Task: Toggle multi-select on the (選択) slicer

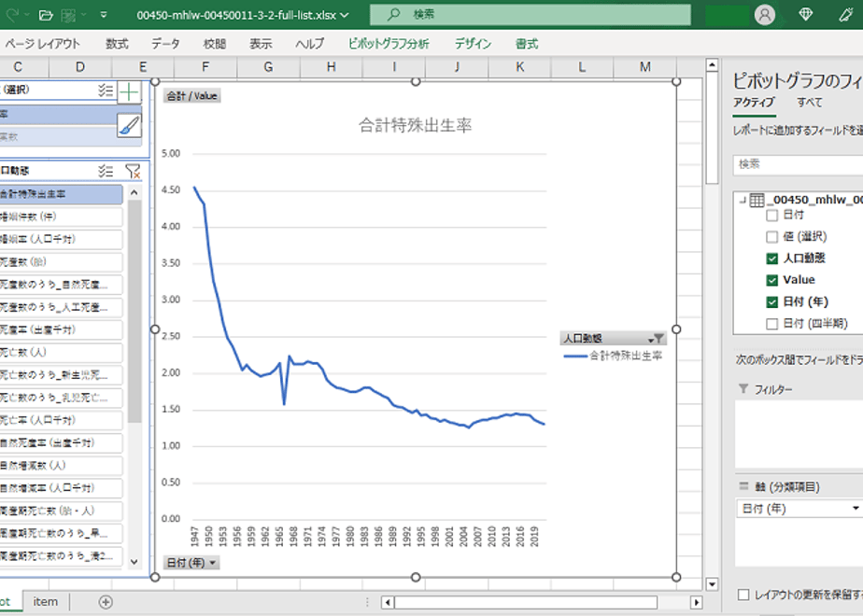Action: [x=106, y=91]
